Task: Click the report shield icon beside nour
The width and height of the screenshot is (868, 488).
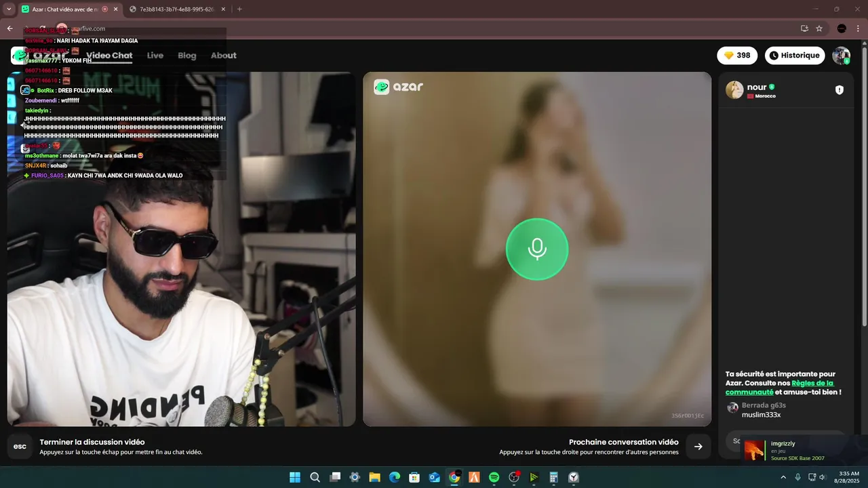Action: [x=839, y=90]
